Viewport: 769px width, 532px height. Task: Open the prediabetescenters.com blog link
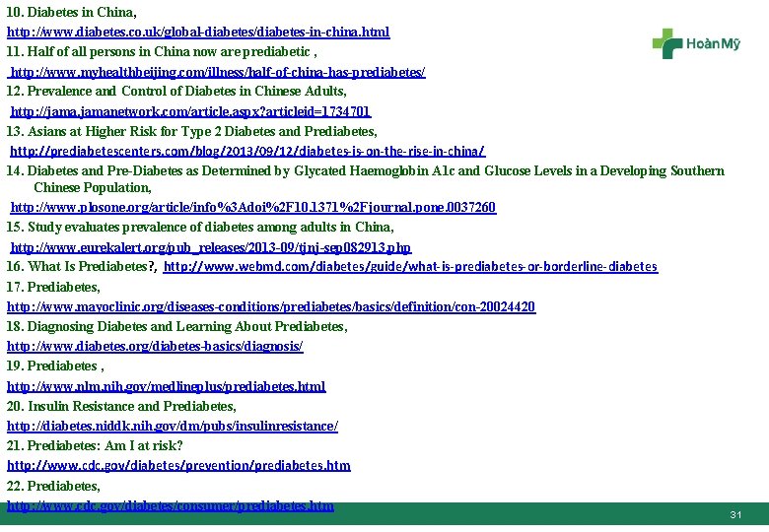click(247, 151)
